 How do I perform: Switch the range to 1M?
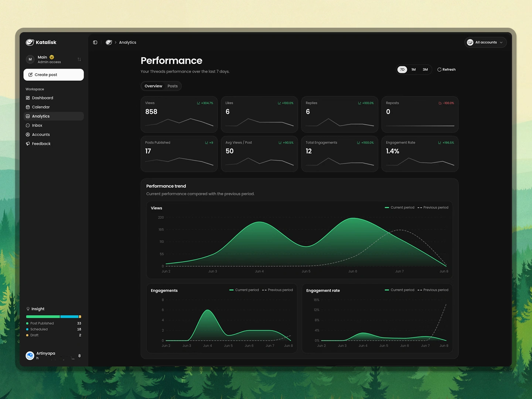[x=413, y=69]
